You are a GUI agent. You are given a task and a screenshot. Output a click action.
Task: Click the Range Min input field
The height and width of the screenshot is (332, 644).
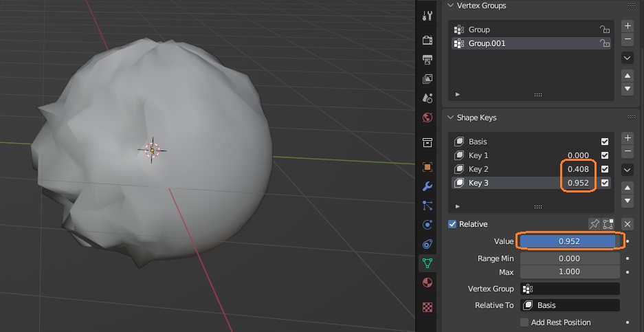point(569,258)
